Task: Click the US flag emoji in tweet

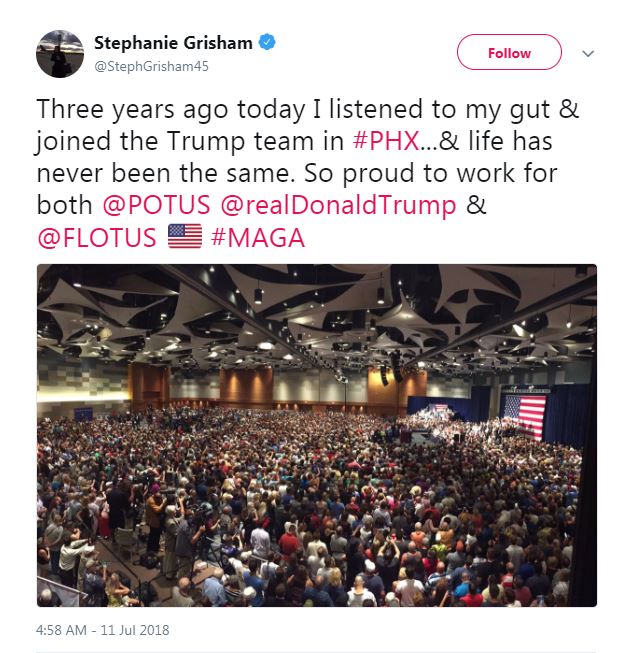Action: [185, 236]
